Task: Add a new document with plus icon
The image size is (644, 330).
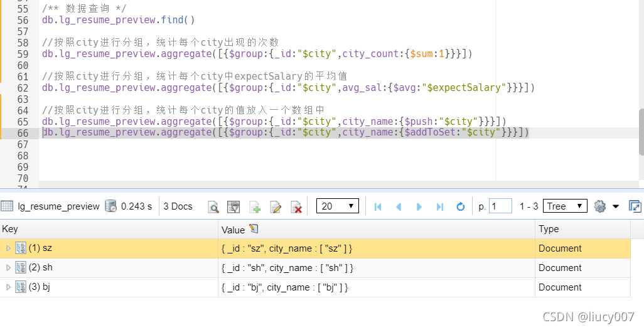Action: point(255,206)
